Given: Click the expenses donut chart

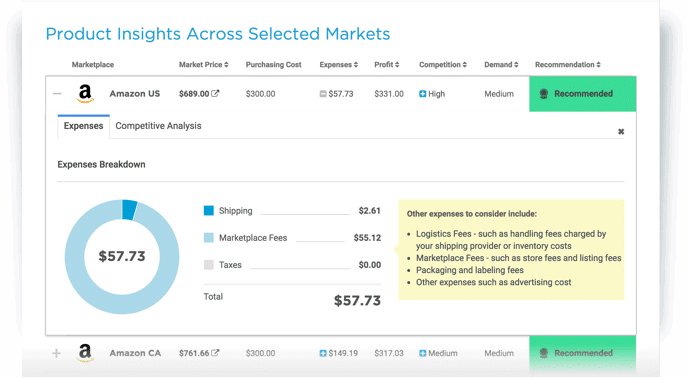Looking at the screenshot, I should (x=122, y=257).
